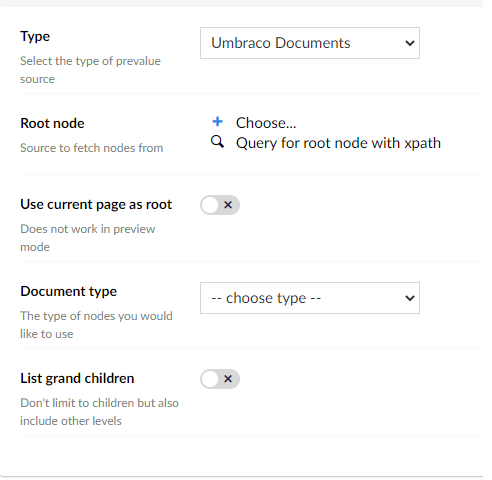Click the Document type label

[x=68, y=292]
